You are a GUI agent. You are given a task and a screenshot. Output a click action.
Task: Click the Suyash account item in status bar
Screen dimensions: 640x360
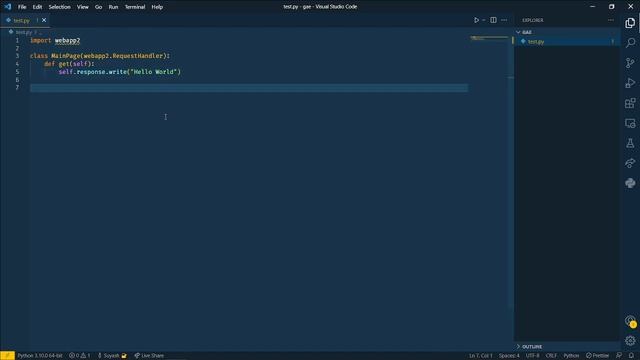pos(112,356)
